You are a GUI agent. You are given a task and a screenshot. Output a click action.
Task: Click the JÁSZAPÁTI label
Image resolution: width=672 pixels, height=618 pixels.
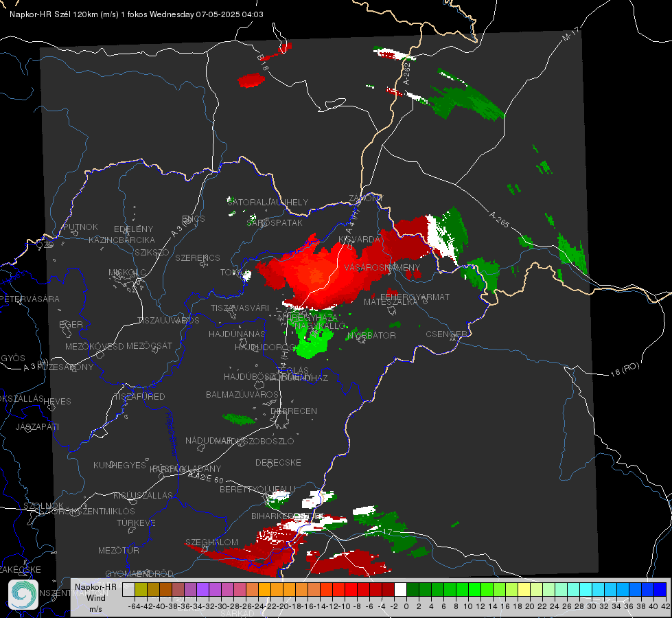click(37, 426)
